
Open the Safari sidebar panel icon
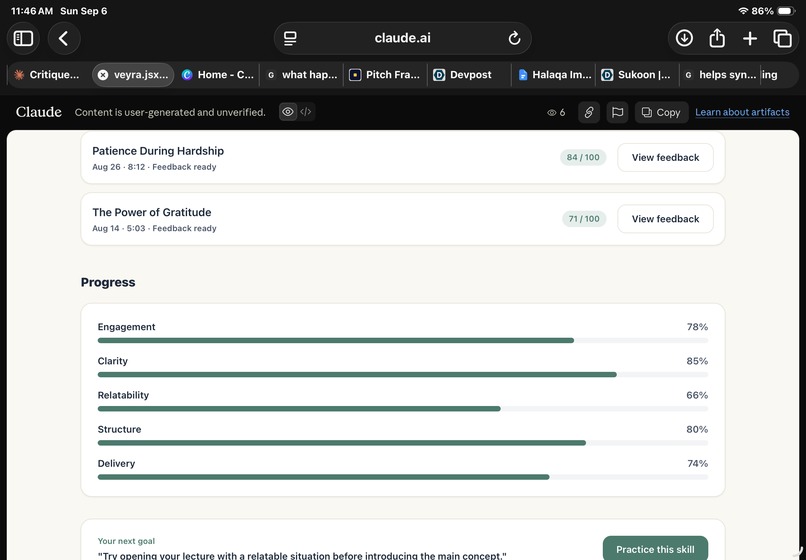pyautogui.click(x=23, y=39)
